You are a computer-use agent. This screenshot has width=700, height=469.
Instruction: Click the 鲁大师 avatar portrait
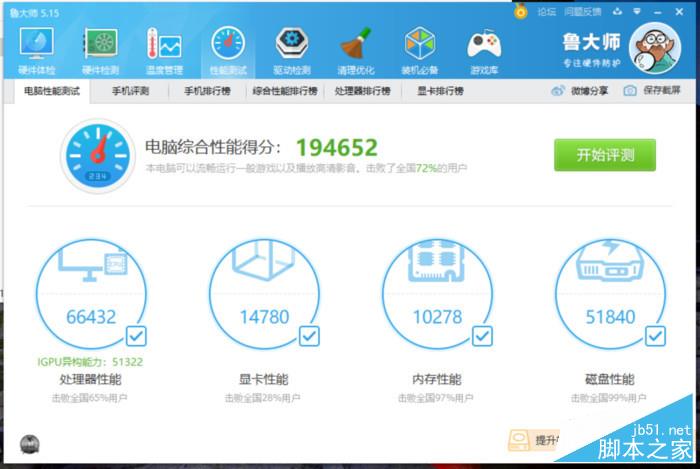pos(655,48)
